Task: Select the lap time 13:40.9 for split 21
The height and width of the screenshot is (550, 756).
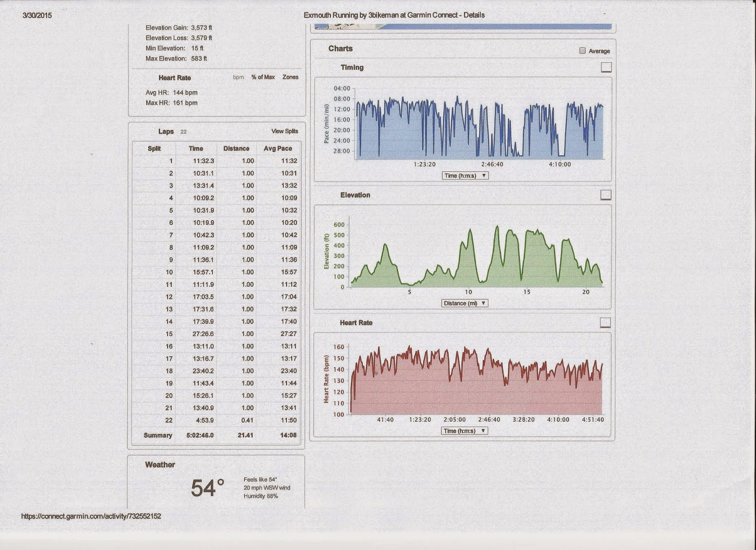Action: point(203,408)
